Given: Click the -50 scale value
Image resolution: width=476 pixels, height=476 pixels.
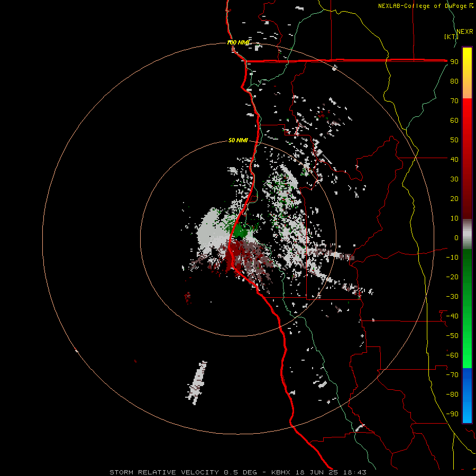Looking at the screenshot, I should [x=452, y=336].
